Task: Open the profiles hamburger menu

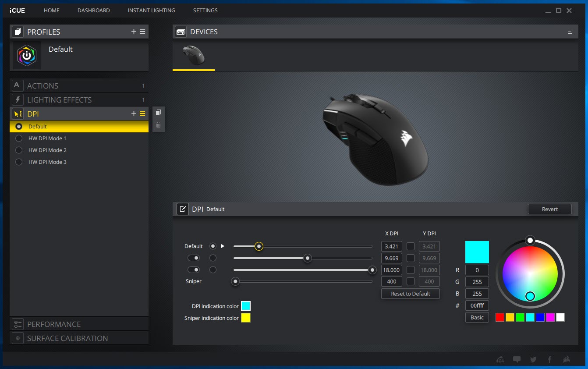Action: (142, 32)
